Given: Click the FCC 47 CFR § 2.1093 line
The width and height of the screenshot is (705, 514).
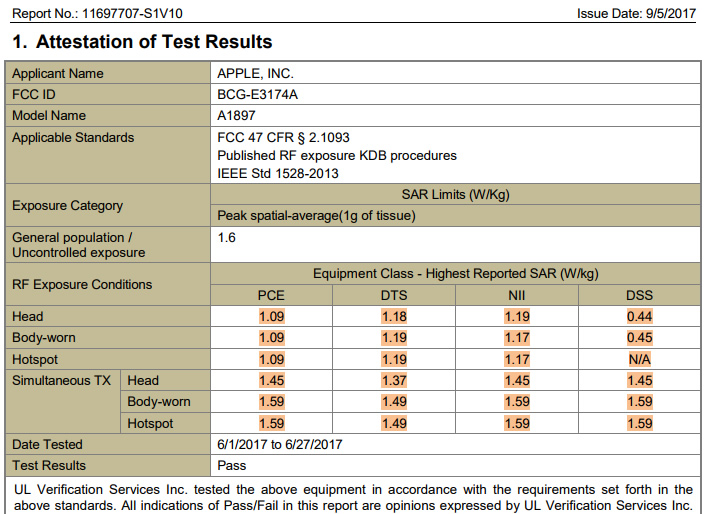Looking at the screenshot, I should 283,137.
